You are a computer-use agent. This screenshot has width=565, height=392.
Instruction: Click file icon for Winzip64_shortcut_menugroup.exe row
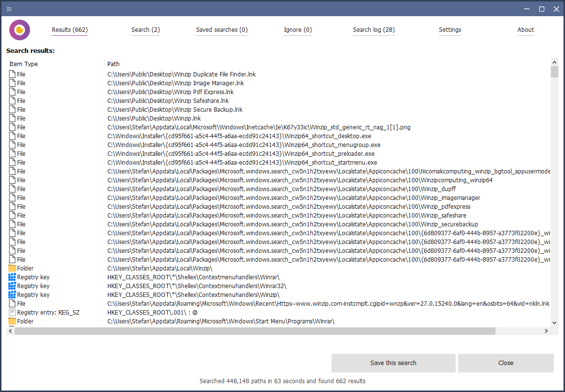pyautogui.click(x=12, y=145)
